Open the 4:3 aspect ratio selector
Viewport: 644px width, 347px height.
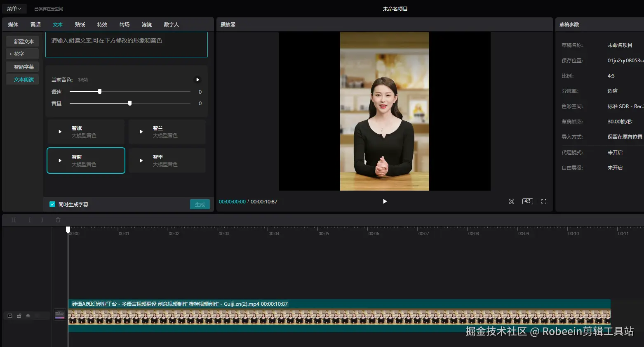pos(527,201)
